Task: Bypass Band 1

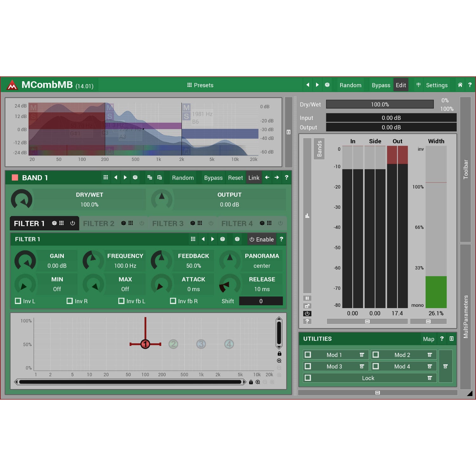Action: (213, 178)
